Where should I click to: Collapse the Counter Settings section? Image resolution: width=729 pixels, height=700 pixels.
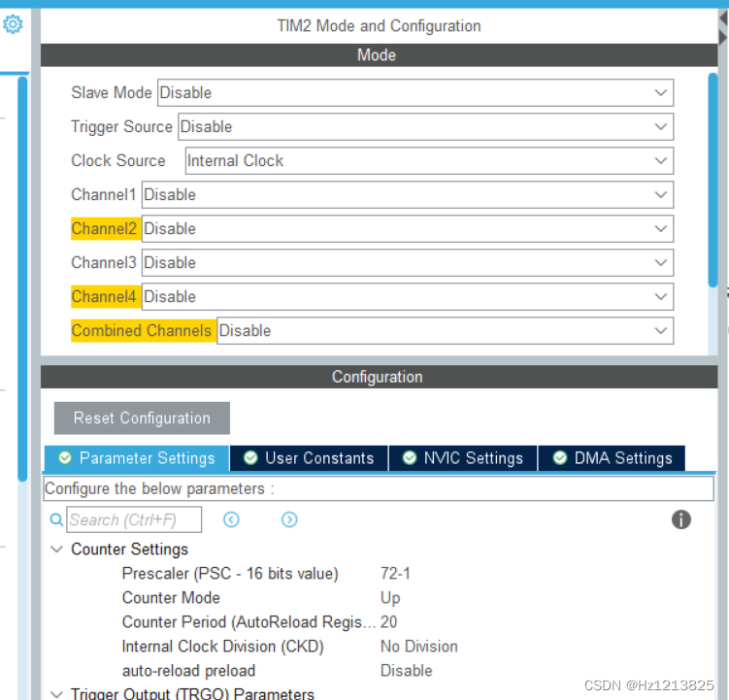pyautogui.click(x=56, y=550)
